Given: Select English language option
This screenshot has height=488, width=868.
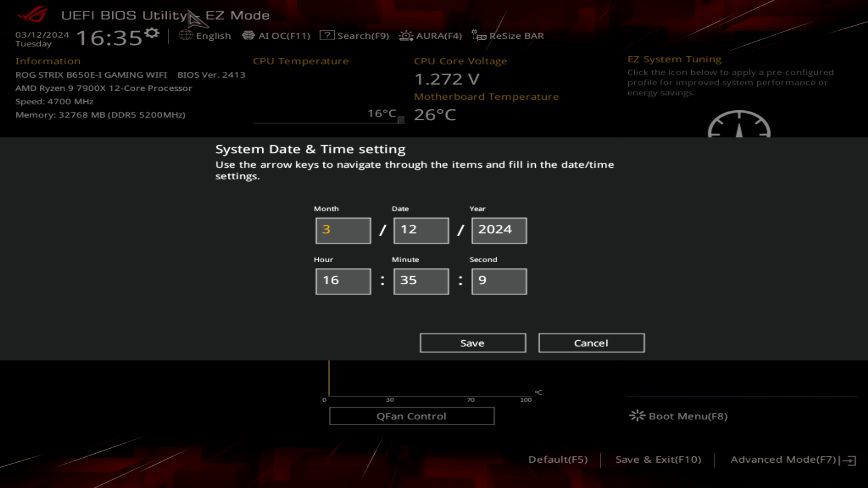Looking at the screenshot, I should (x=205, y=36).
